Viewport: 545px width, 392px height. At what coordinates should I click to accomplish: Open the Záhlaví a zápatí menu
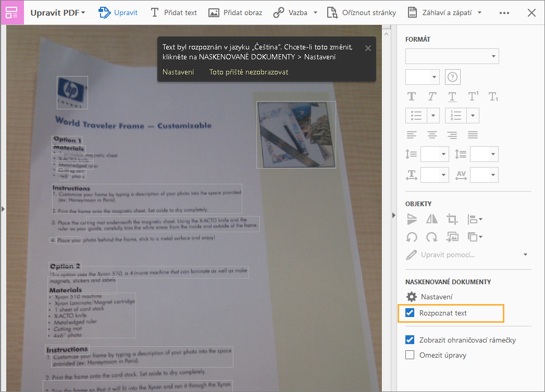[444, 13]
